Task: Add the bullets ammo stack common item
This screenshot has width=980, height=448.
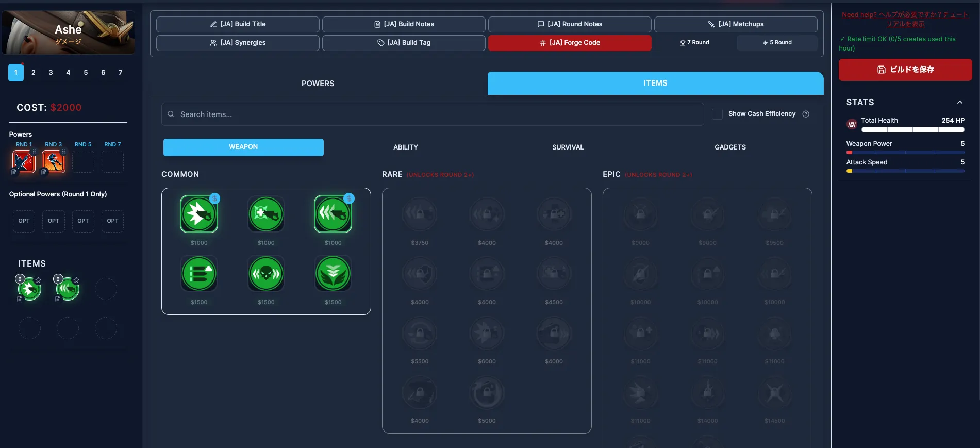Action: (199, 273)
